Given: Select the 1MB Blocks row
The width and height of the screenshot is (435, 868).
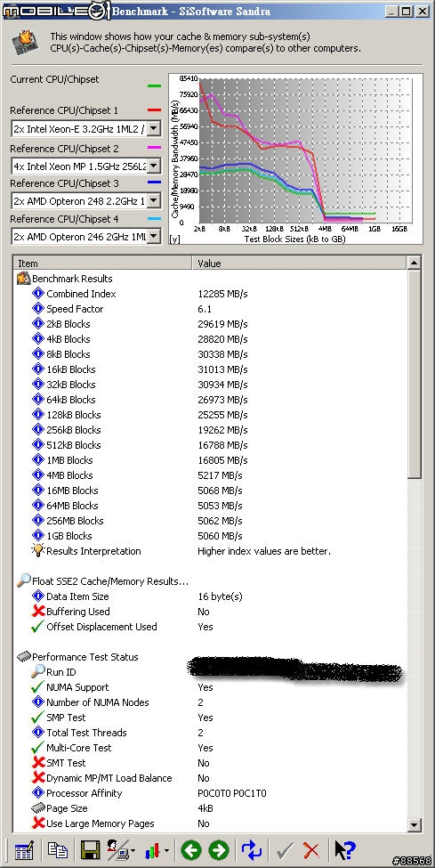Looking at the screenshot, I should pos(210,460).
